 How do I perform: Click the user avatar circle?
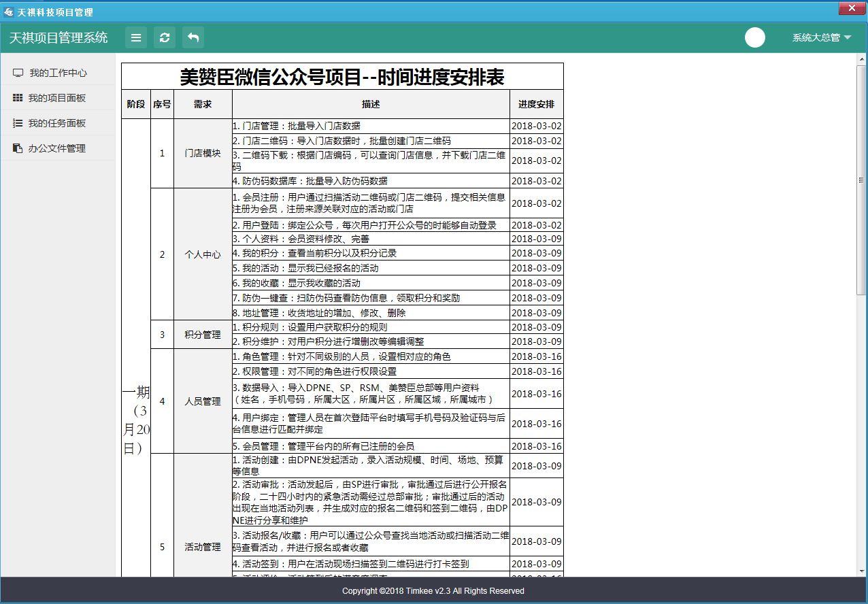(755, 38)
